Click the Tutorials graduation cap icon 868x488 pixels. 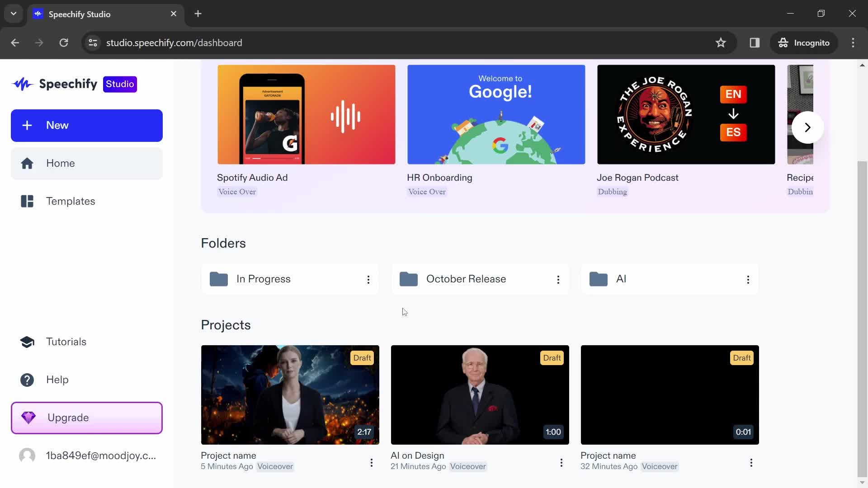pos(27,342)
